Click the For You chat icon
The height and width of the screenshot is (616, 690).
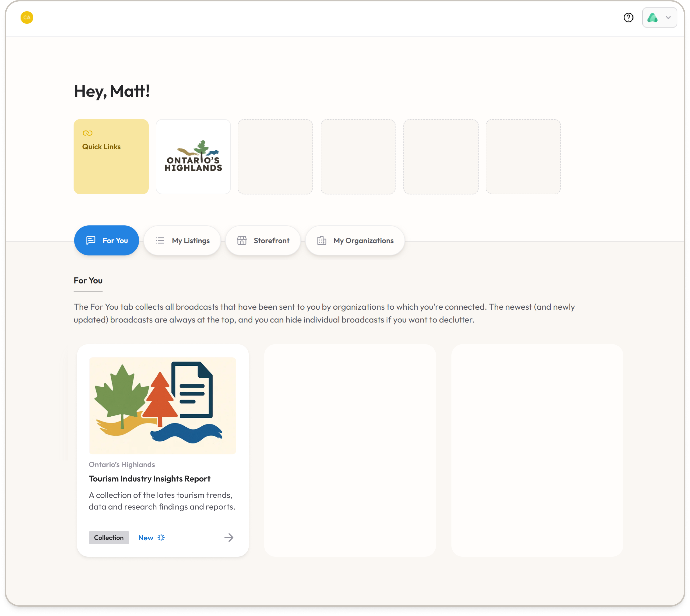point(91,240)
